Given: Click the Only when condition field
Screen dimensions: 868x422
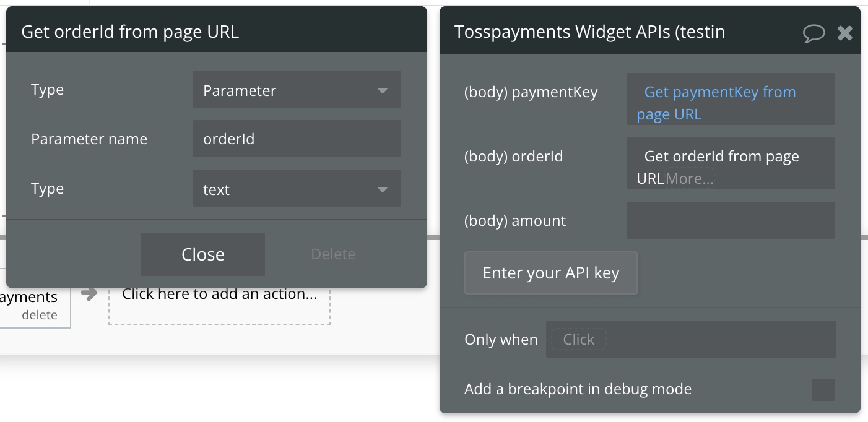Looking at the screenshot, I should point(690,339).
